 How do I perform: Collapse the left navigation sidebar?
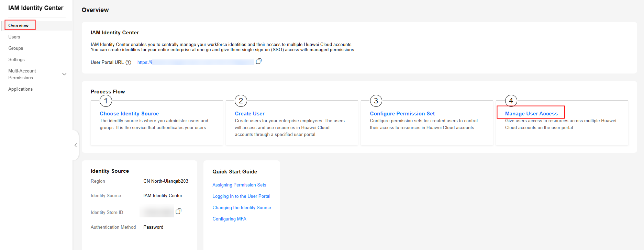[x=76, y=145]
